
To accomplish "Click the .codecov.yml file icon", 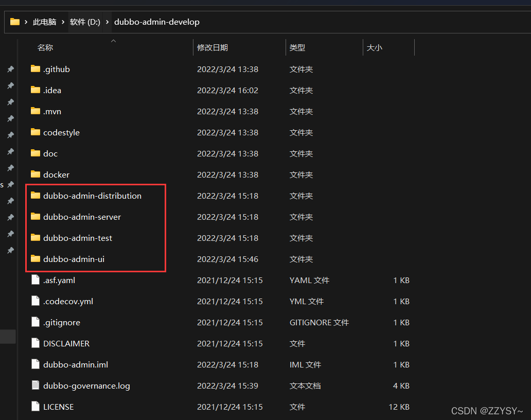I will 35,301.
